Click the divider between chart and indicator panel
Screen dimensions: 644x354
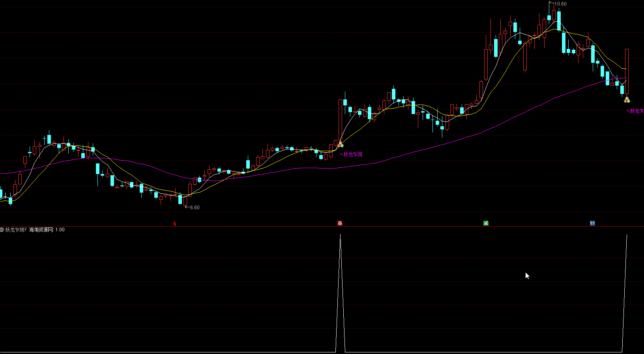coord(322,226)
